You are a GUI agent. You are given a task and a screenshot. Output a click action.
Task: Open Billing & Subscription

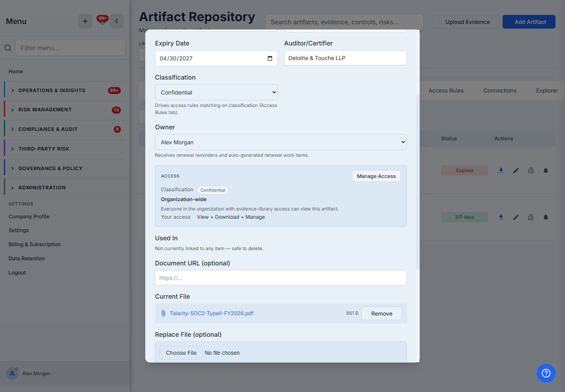click(35, 245)
